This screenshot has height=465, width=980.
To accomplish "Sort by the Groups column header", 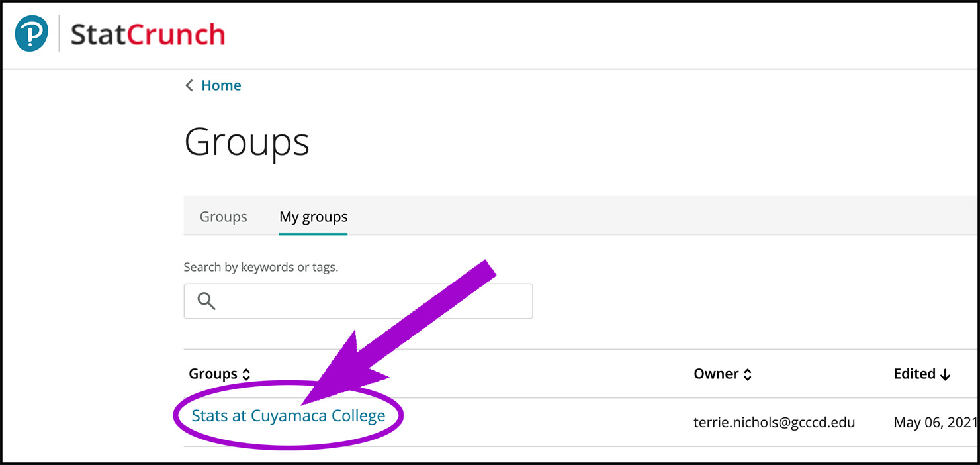I will pos(213,374).
